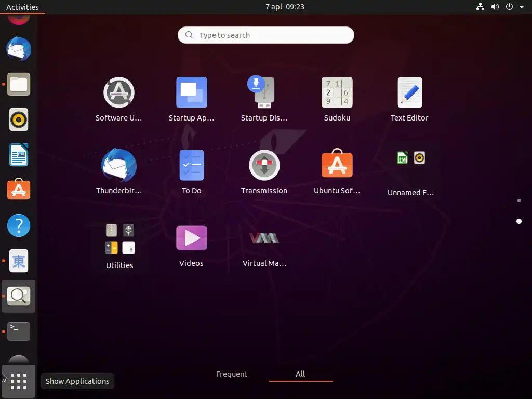Screen dimensions: 532x399
Task: Toggle Show Applications grid button
Action: 19,381
